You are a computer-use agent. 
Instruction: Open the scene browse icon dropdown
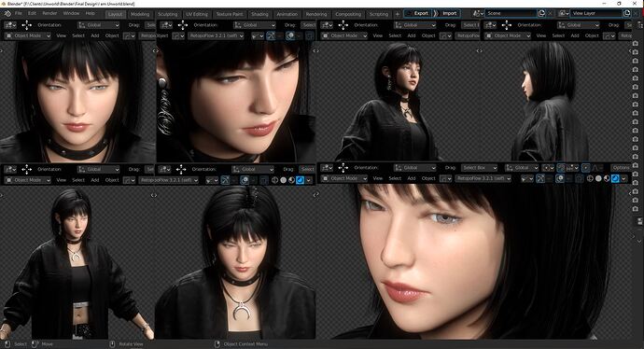(478, 13)
